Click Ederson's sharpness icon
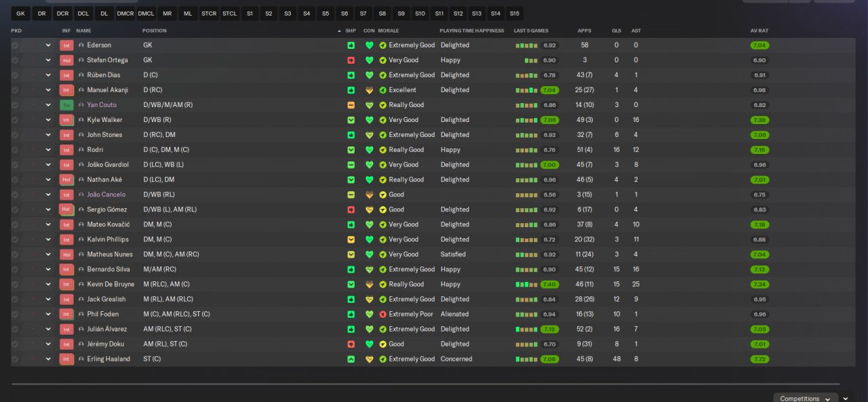Viewport: 868px width, 402px height. pos(351,45)
